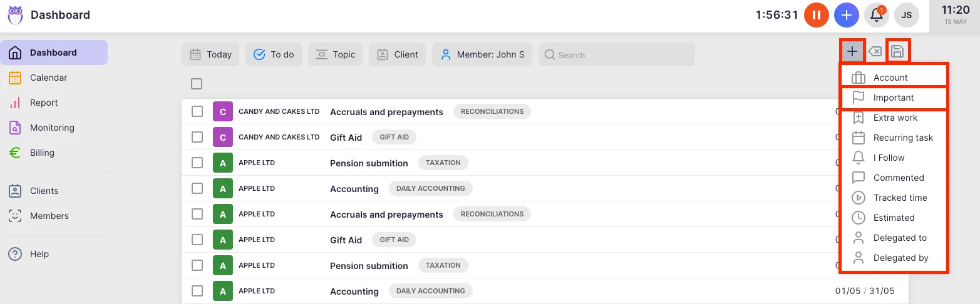Open the Billing page
The height and width of the screenshot is (304, 980).
[x=42, y=153]
